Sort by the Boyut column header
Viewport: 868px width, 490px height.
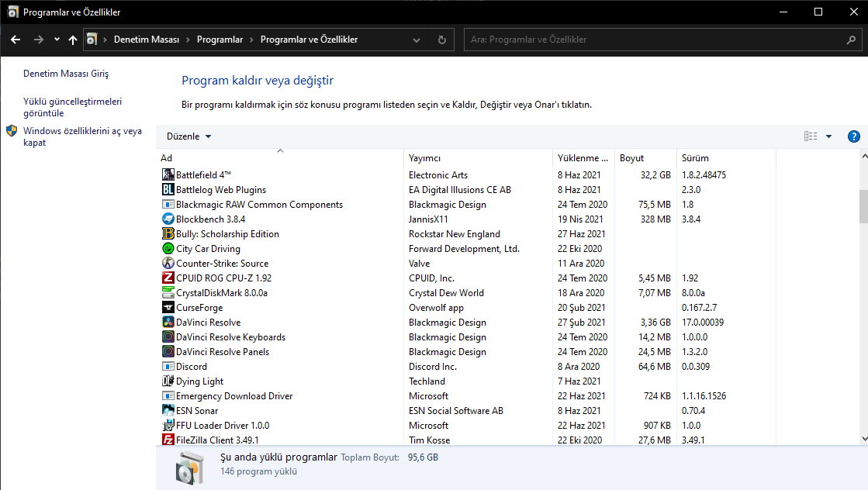tap(645, 158)
